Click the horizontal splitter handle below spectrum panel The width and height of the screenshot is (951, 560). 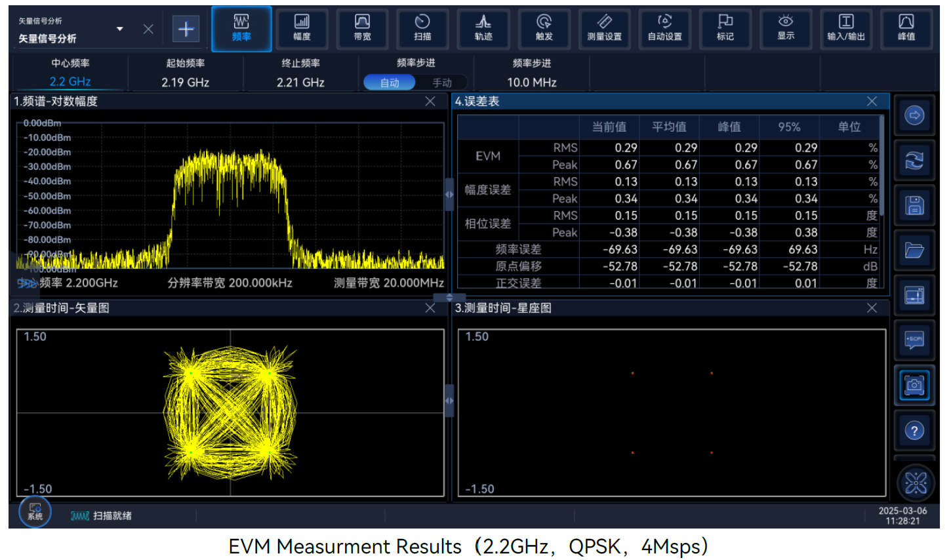(449, 297)
